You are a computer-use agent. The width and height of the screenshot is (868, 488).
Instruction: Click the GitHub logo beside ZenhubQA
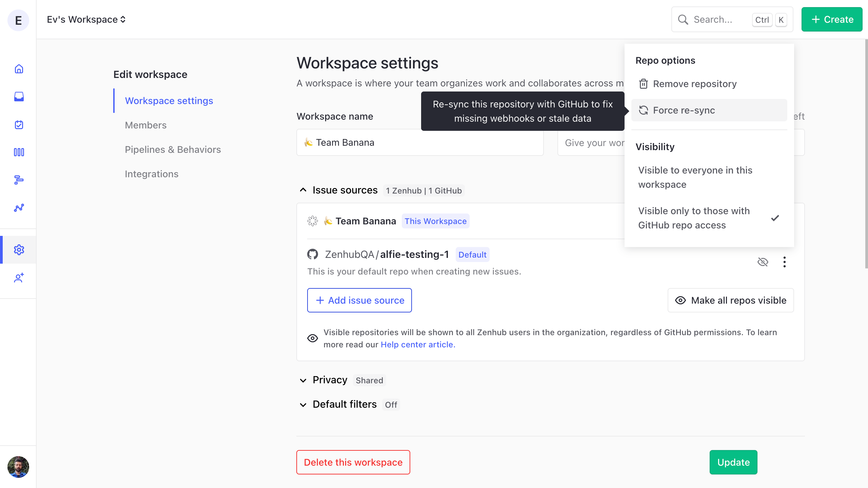313,254
